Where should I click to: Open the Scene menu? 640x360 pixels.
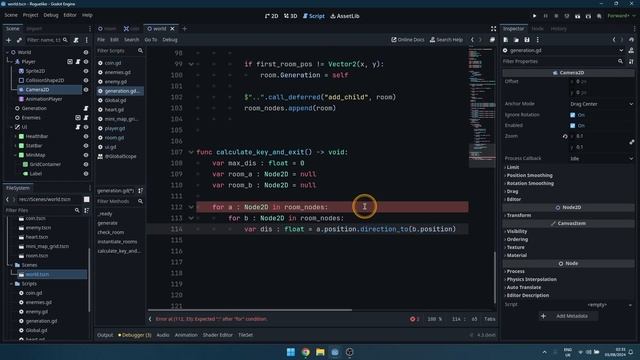click(11, 15)
